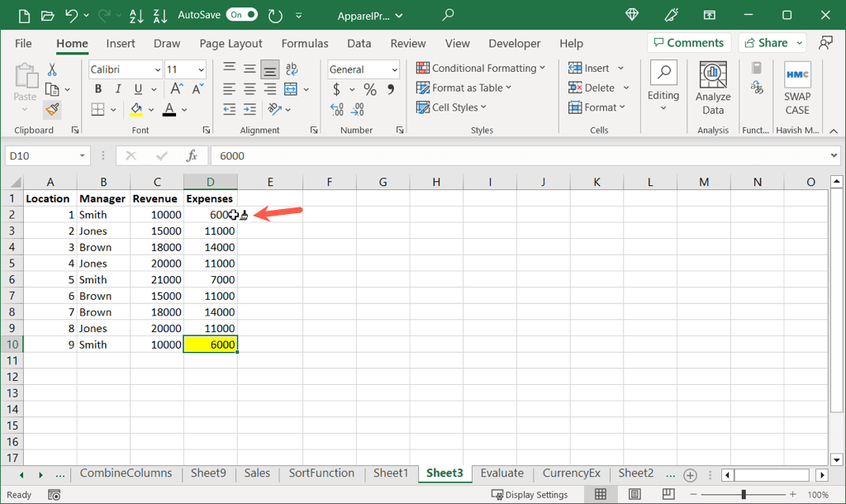Screen dimensions: 846x504
Task: Click the Format Painter brush icon
Action: tap(52, 109)
